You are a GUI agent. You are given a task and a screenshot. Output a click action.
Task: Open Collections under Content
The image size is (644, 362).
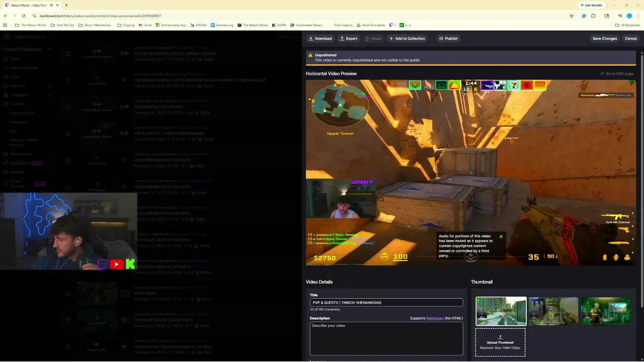click(18, 122)
